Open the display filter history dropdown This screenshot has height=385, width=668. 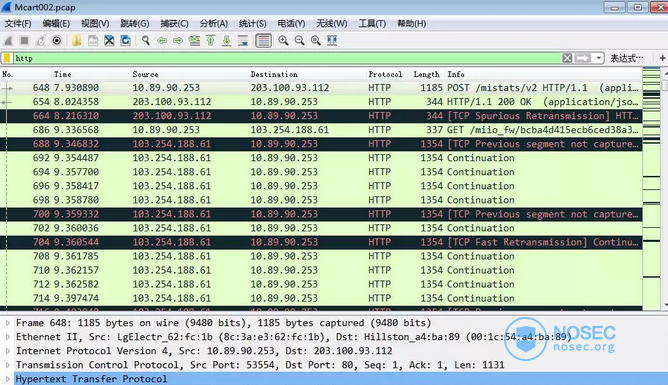(599, 58)
